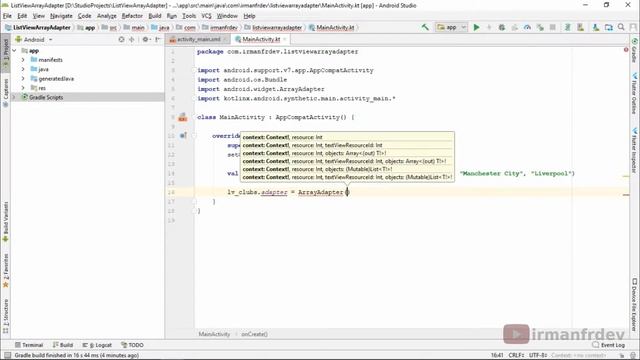This screenshot has height=360, width=640.
Task: Click the Debug app bug icon
Action: pos(502,27)
